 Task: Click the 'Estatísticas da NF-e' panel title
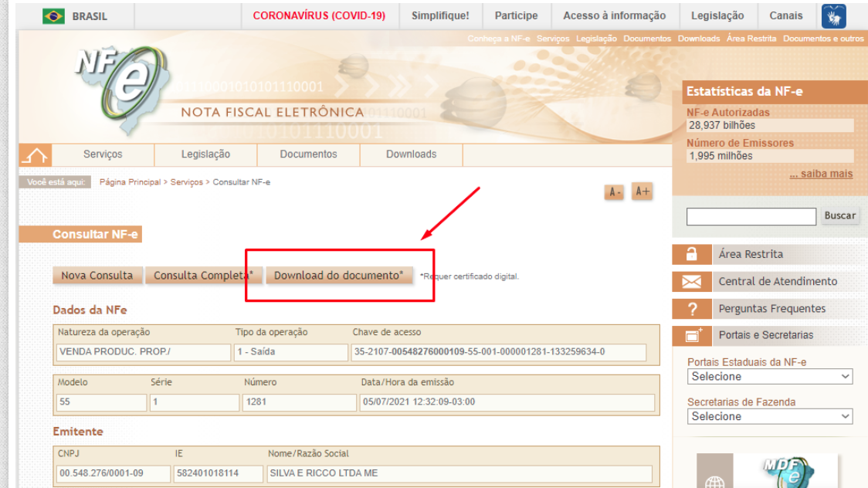click(744, 92)
